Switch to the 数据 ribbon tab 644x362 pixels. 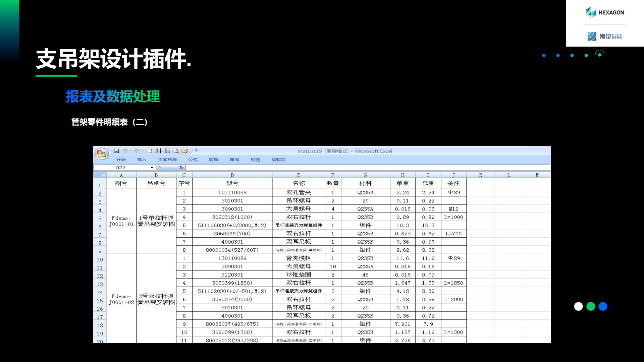point(214,160)
